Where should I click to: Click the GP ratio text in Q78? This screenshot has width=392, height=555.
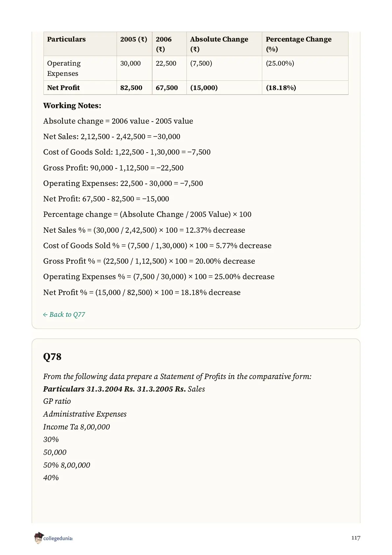(x=57, y=401)
